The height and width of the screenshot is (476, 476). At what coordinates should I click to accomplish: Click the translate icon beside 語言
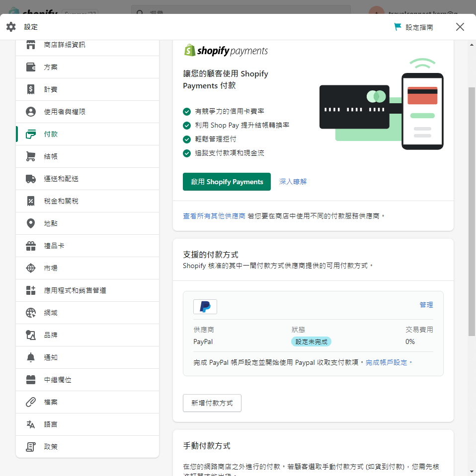tap(31, 424)
